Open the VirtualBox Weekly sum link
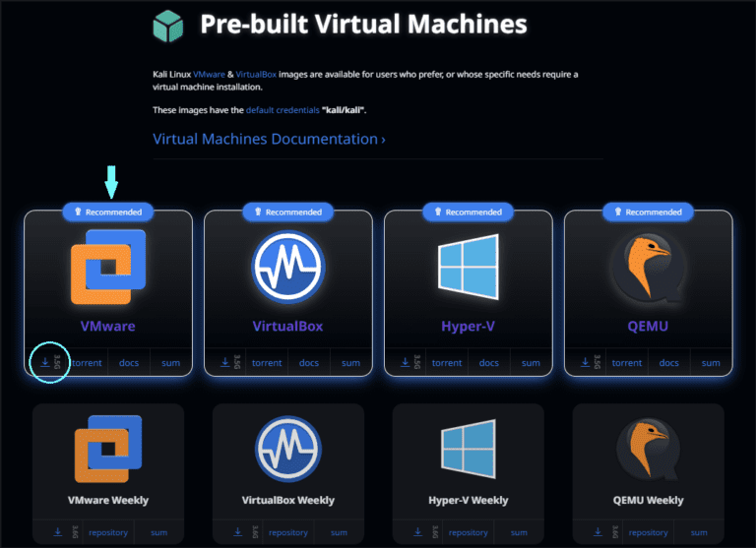The width and height of the screenshot is (756, 548). coord(339,532)
